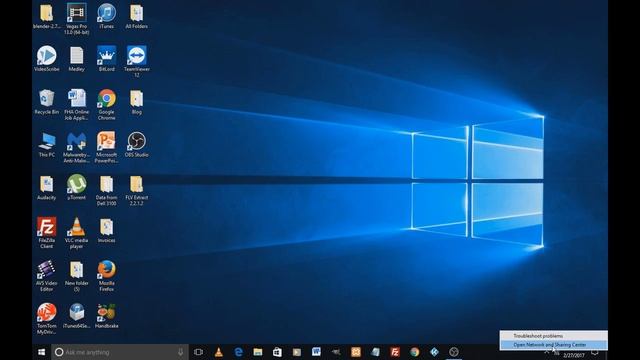The height and width of the screenshot is (360, 640).
Task: Open Word from the taskbar
Action: (316, 352)
